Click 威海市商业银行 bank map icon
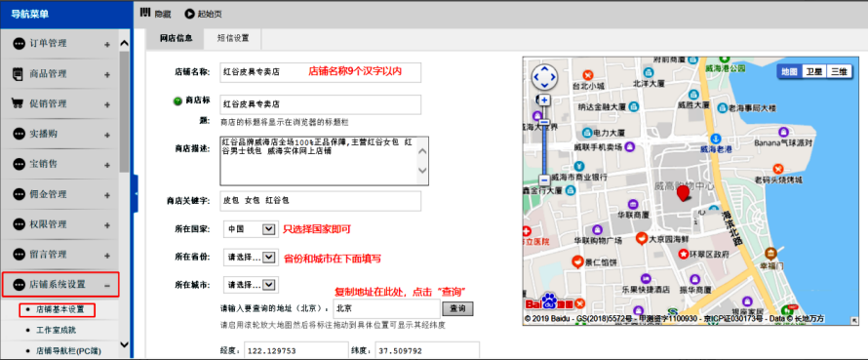The image size is (868, 360). pos(579,166)
